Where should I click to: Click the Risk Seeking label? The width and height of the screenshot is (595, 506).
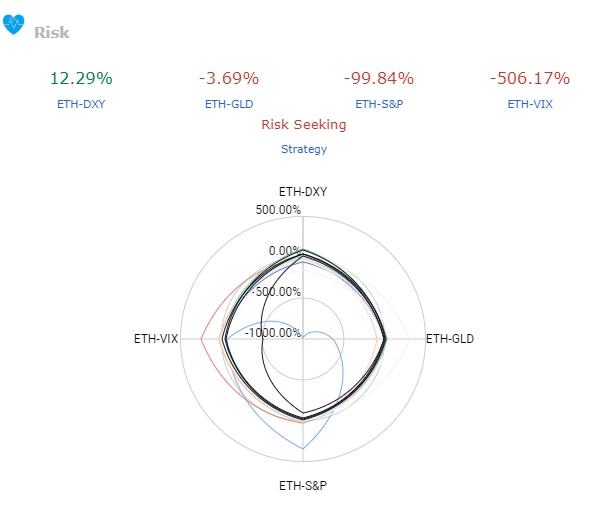tap(304, 125)
